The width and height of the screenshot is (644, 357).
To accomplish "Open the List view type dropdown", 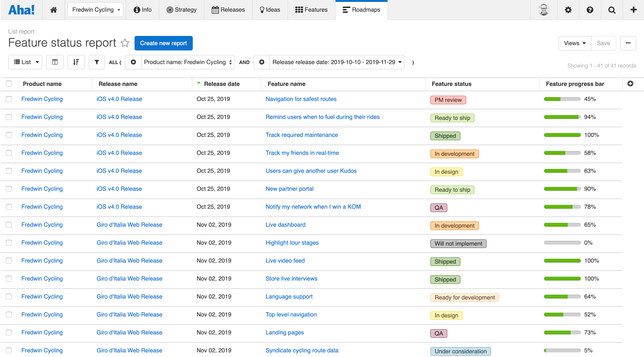I will [x=25, y=62].
